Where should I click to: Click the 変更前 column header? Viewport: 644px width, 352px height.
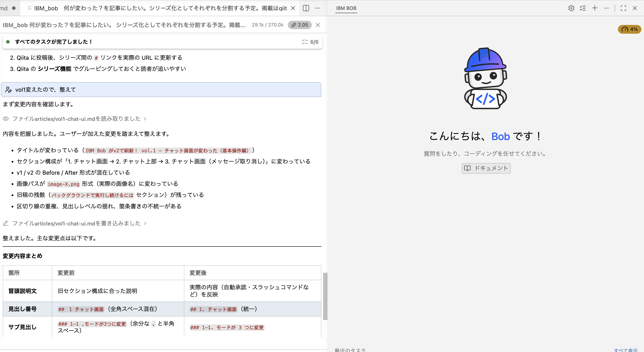[x=66, y=273]
